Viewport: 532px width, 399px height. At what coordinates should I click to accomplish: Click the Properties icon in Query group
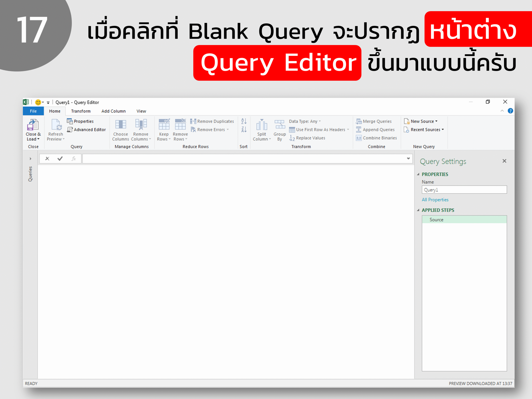tap(70, 121)
